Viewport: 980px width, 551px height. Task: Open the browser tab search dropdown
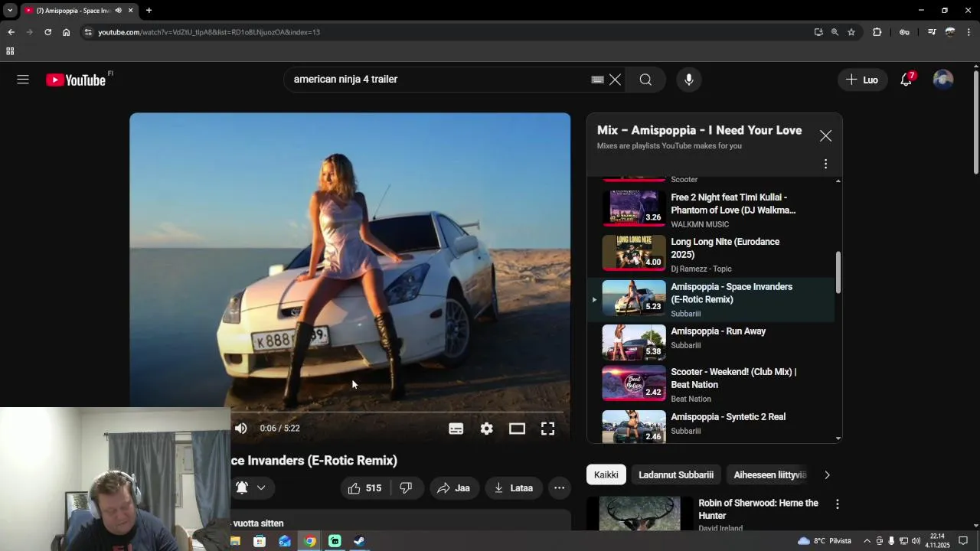[10, 11]
